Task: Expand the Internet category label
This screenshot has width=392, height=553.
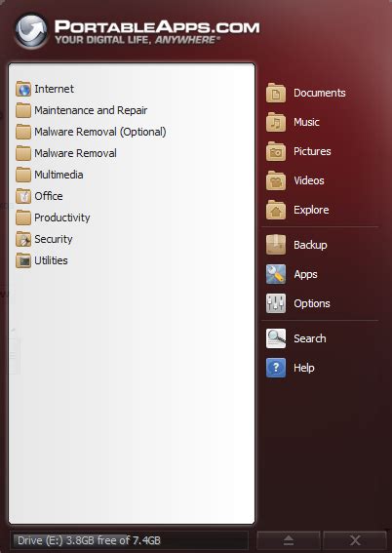Action: tap(54, 89)
